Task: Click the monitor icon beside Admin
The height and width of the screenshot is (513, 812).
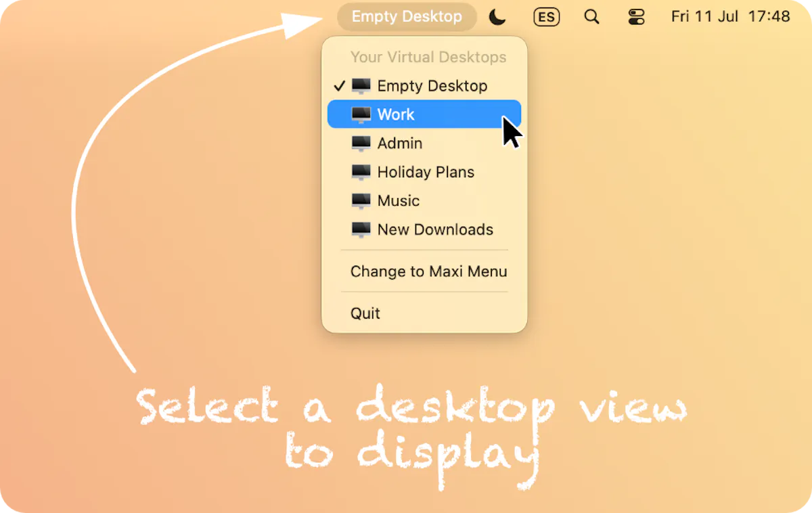Action: coord(361,143)
